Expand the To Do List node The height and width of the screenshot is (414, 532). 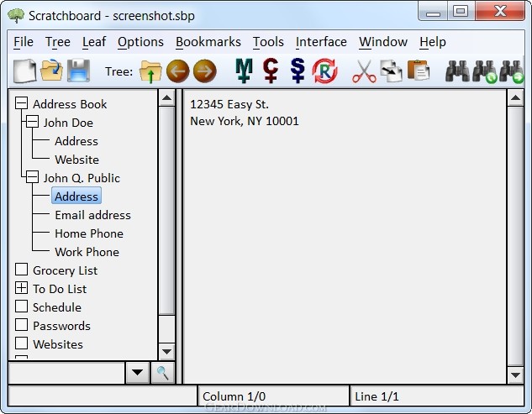point(21,288)
